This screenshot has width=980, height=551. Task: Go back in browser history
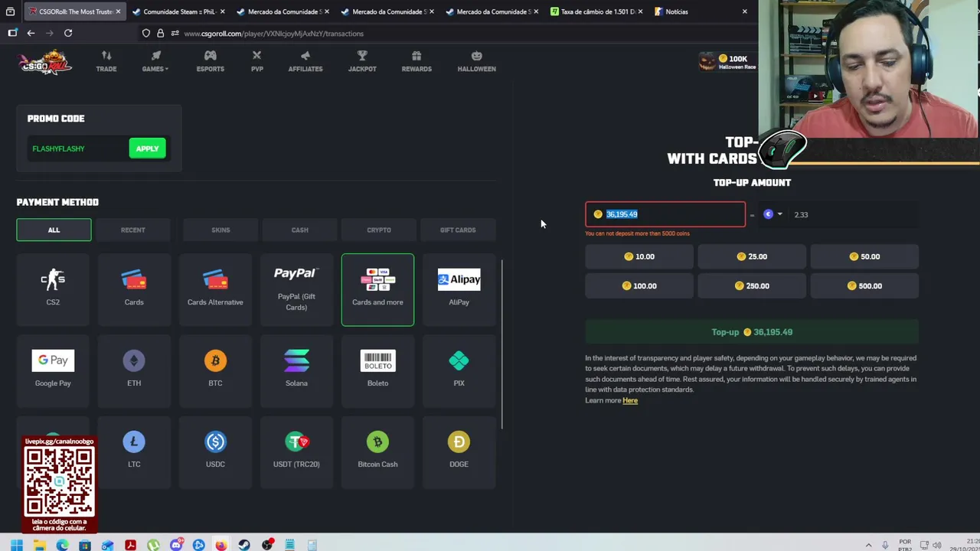click(x=31, y=33)
